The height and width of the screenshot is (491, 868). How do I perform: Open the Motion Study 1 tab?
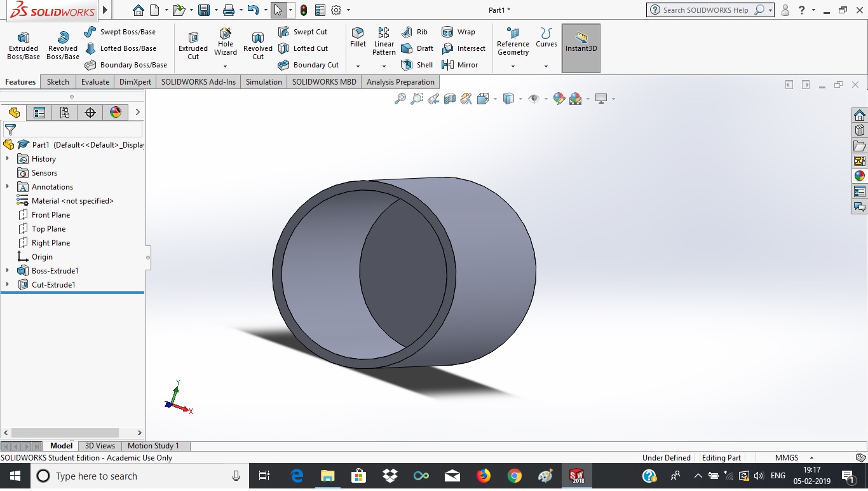tap(153, 446)
